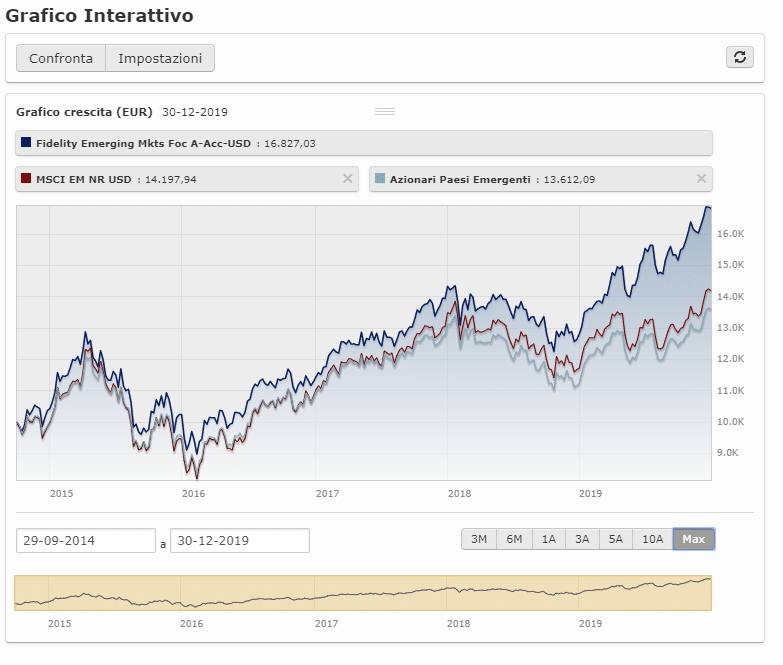Image resolution: width=783 pixels, height=665 pixels.
Task: Click the light blue Azionari swatch
Action: pyautogui.click(x=380, y=179)
